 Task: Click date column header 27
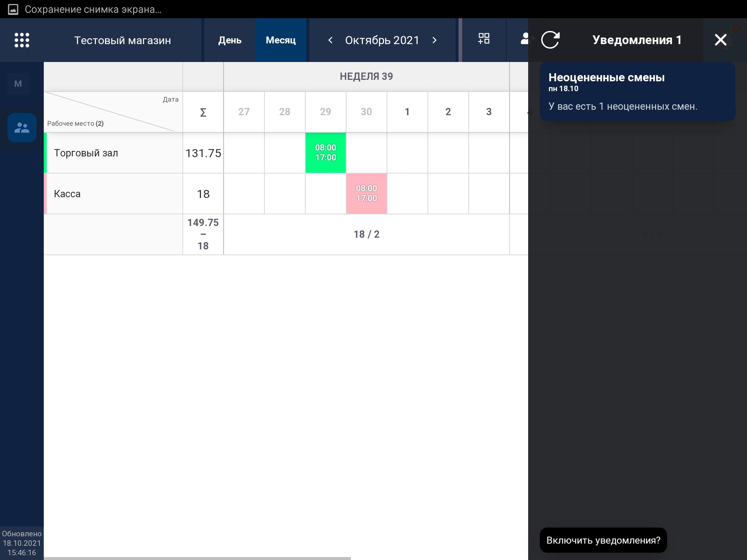coord(244,112)
